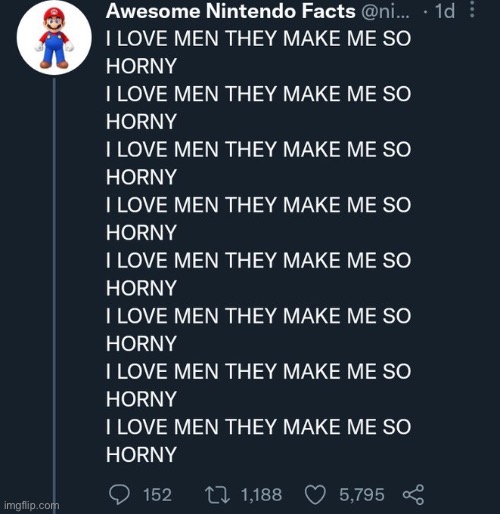View the 152 replies count

[157, 495]
